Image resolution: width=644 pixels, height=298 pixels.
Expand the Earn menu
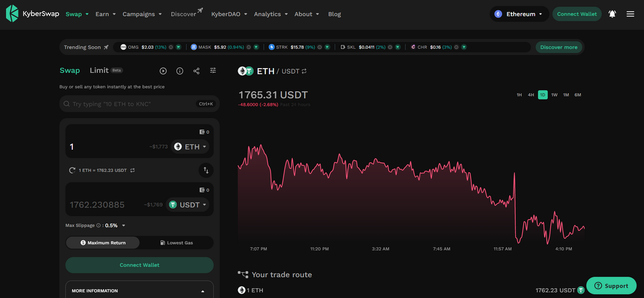(106, 14)
